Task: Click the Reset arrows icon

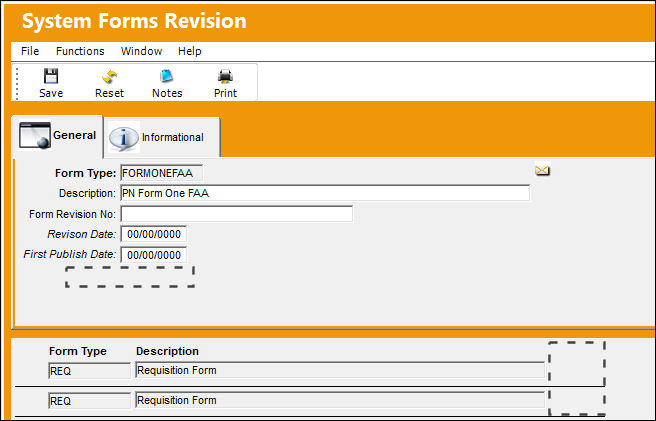Action: 110,77
